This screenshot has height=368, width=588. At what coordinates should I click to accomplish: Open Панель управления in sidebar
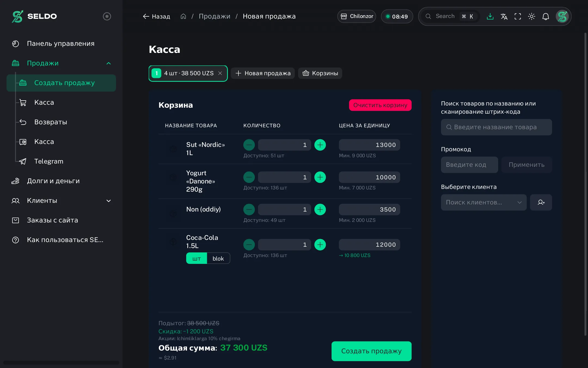[61, 44]
